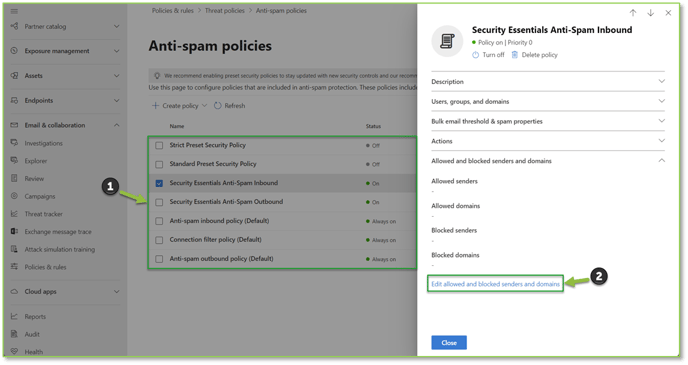This screenshot has height=365, width=688.
Task: Select Attack simulation training menu item
Action: pos(60,249)
